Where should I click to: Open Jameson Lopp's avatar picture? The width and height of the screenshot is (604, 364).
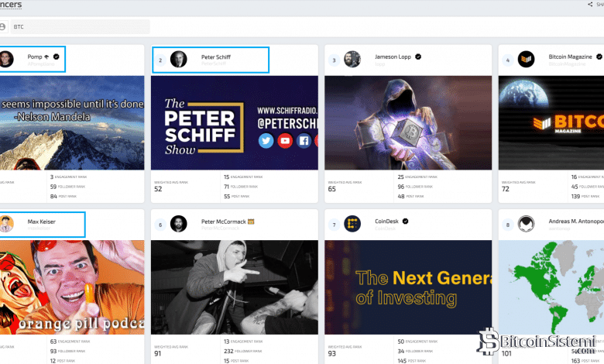[x=352, y=60]
